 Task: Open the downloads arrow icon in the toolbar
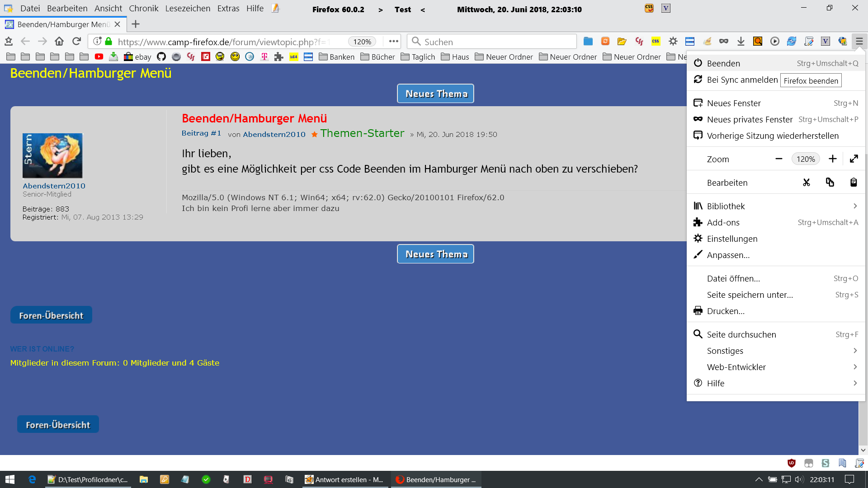tap(741, 42)
